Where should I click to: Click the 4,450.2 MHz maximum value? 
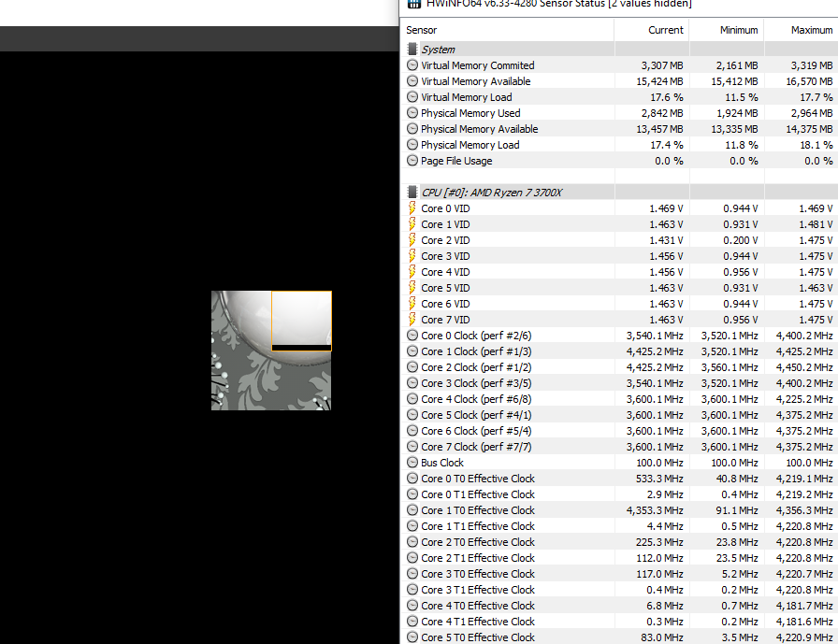805,367
